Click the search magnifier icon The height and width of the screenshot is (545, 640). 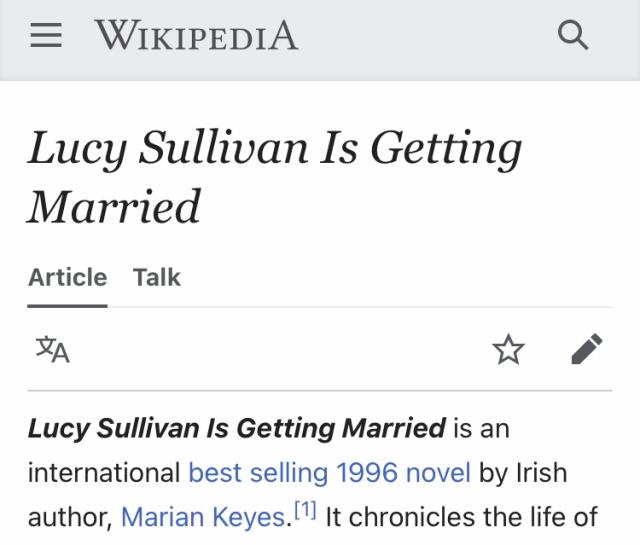click(x=572, y=38)
